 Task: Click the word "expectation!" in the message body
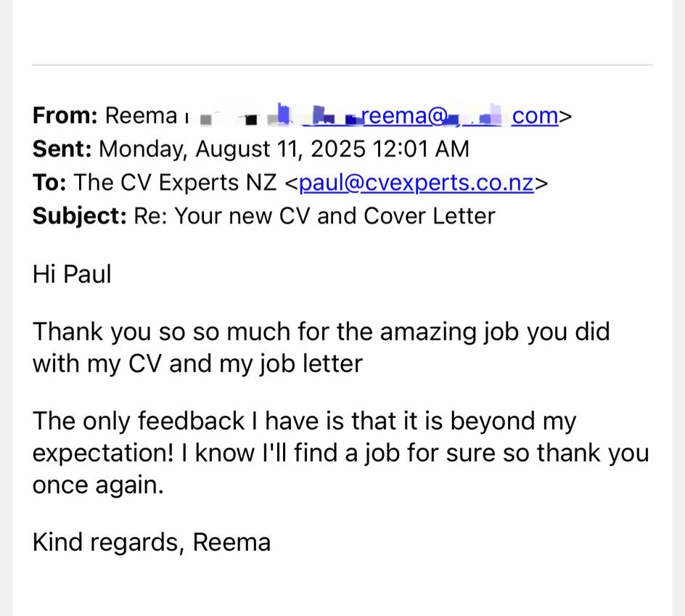tap(103, 454)
